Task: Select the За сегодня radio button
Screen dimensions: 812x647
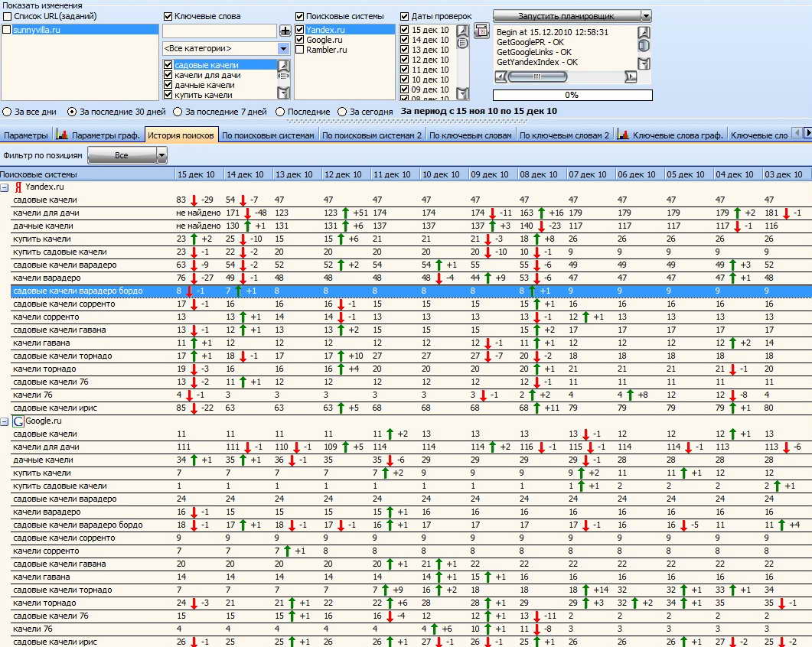Action: coord(342,112)
